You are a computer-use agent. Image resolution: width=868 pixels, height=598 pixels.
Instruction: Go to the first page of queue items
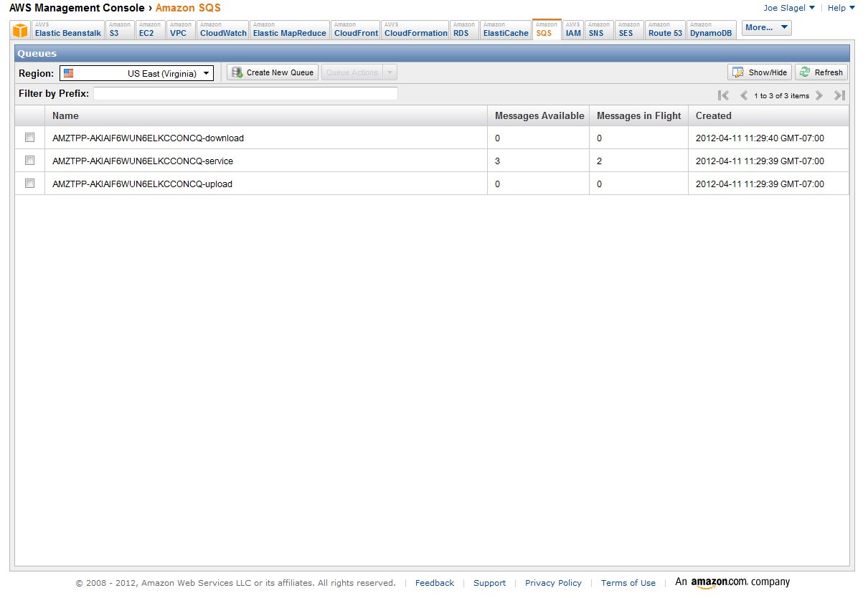pos(723,95)
